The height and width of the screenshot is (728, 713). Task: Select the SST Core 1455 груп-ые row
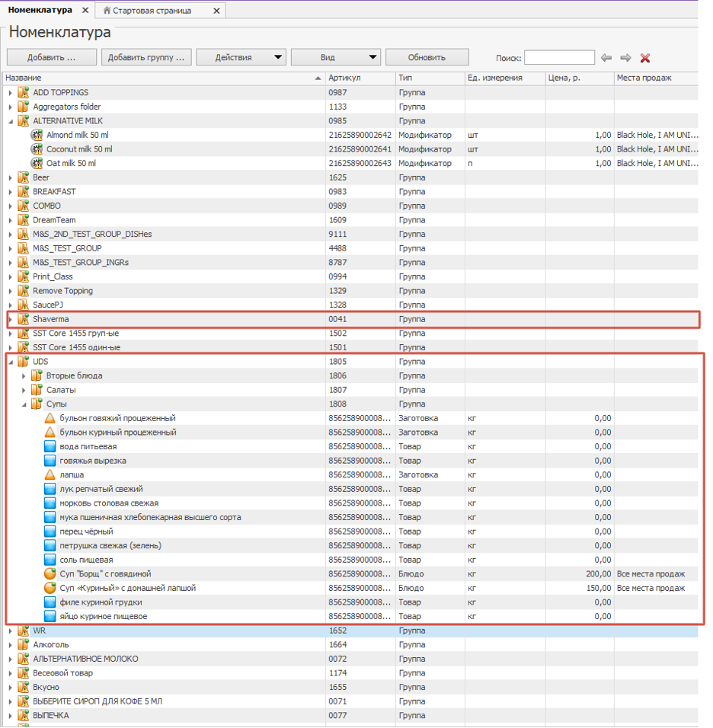pos(350,334)
